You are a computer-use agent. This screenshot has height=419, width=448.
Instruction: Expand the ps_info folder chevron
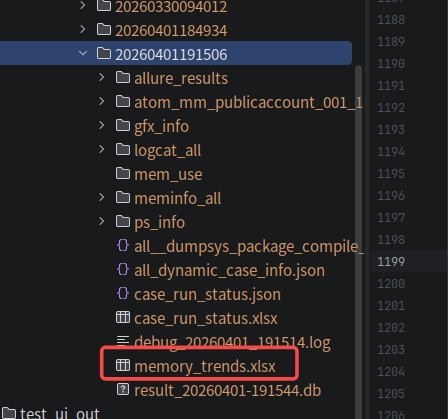coord(102,221)
